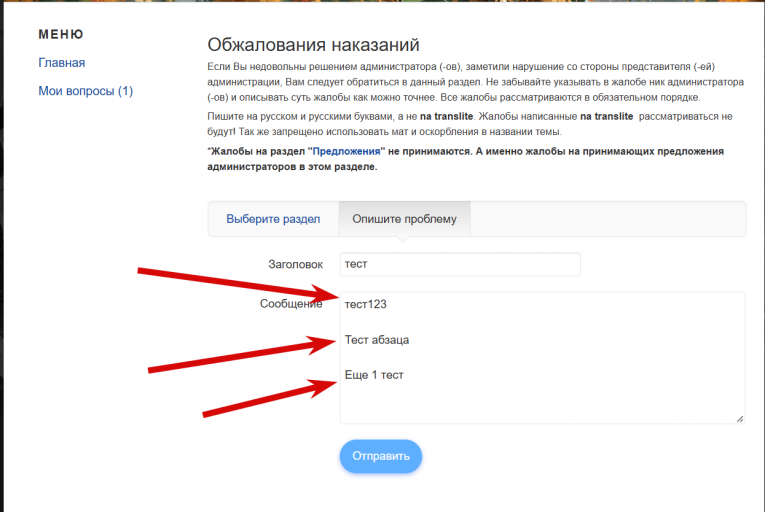The height and width of the screenshot is (512, 765).
Task: Click the textarea resize handle corner
Action: coord(740,418)
